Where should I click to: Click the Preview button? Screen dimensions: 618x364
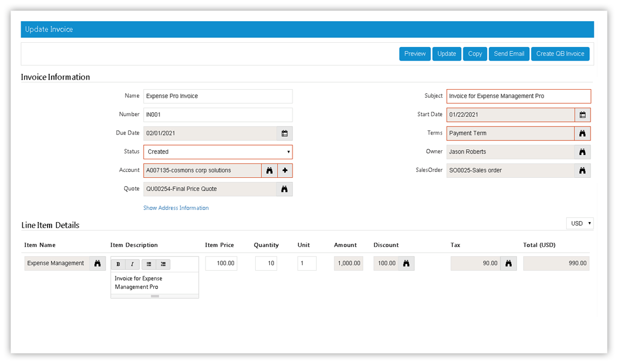415,54
